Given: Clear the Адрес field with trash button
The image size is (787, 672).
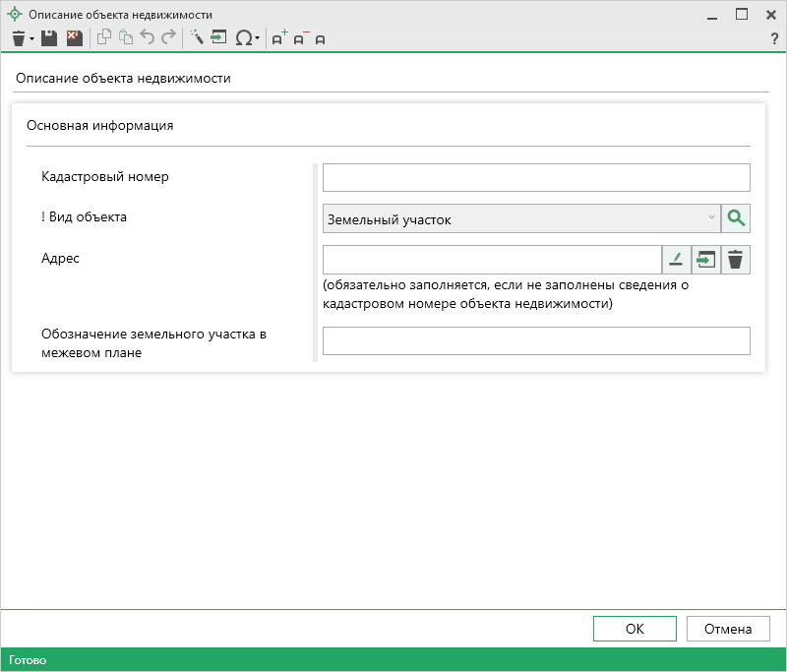Looking at the screenshot, I should coord(736,260).
